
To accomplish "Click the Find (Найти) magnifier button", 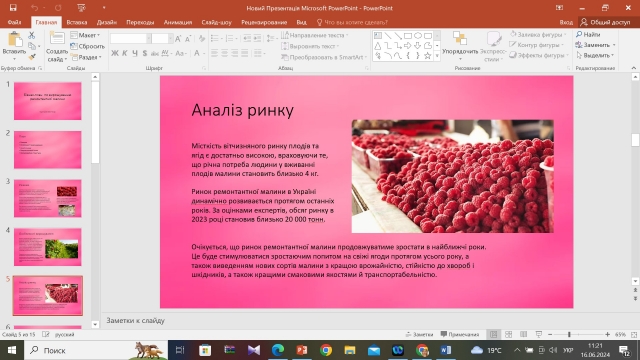I will pos(588,34).
